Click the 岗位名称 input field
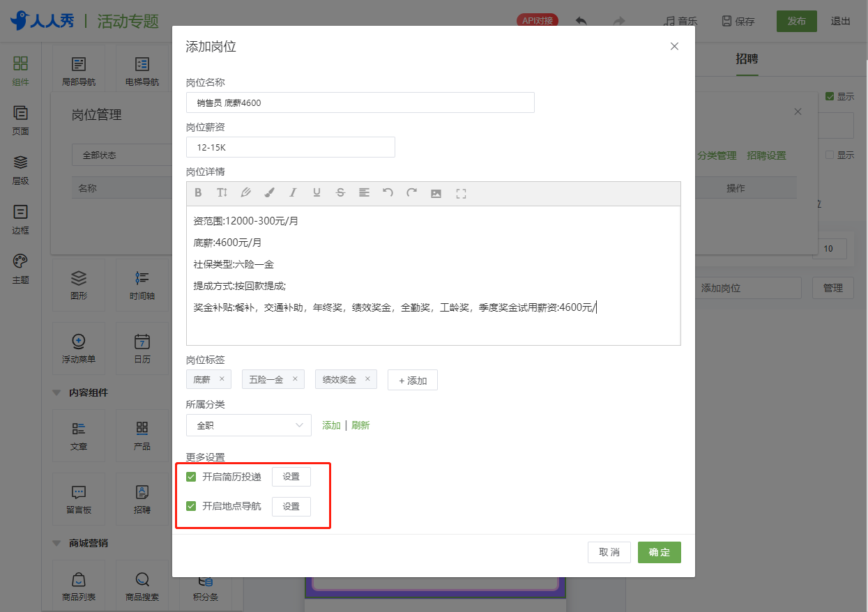868x612 pixels. click(x=360, y=102)
